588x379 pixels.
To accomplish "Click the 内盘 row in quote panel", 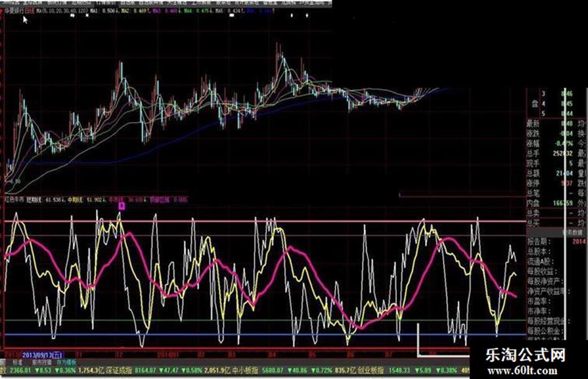I will click(x=550, y=203).
